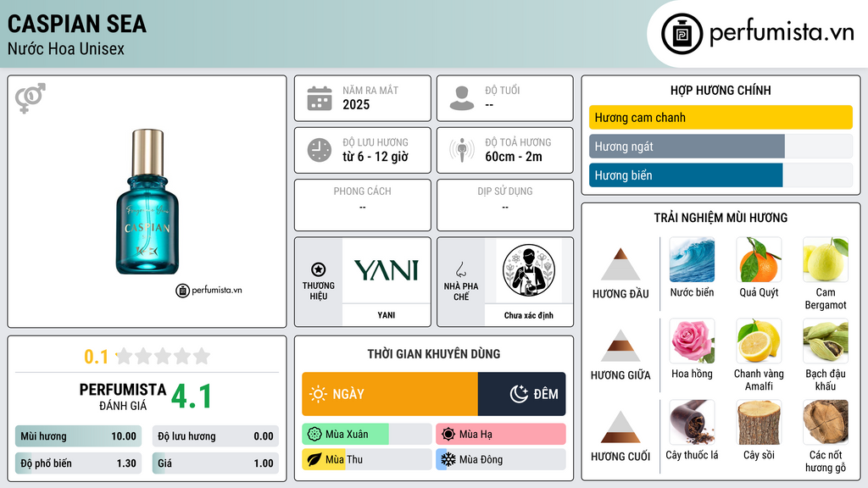Viewport: 868px width, 488px height.
Task: Select the Chanh vàng Amalfi note image
Action: (759, 341)
